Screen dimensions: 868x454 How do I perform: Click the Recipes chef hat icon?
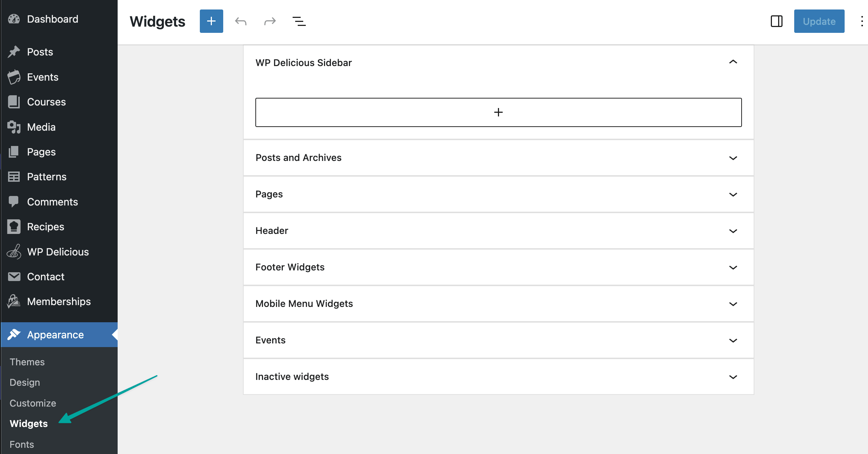click(x=14, y=227)
